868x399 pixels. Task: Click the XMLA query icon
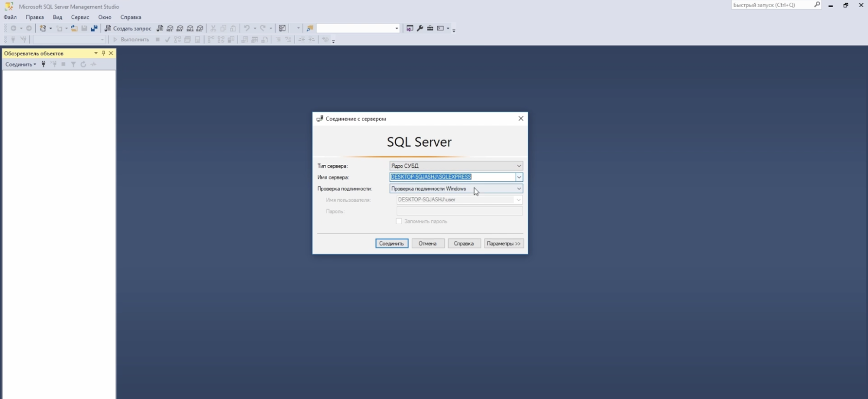click(x=190, y=28)
